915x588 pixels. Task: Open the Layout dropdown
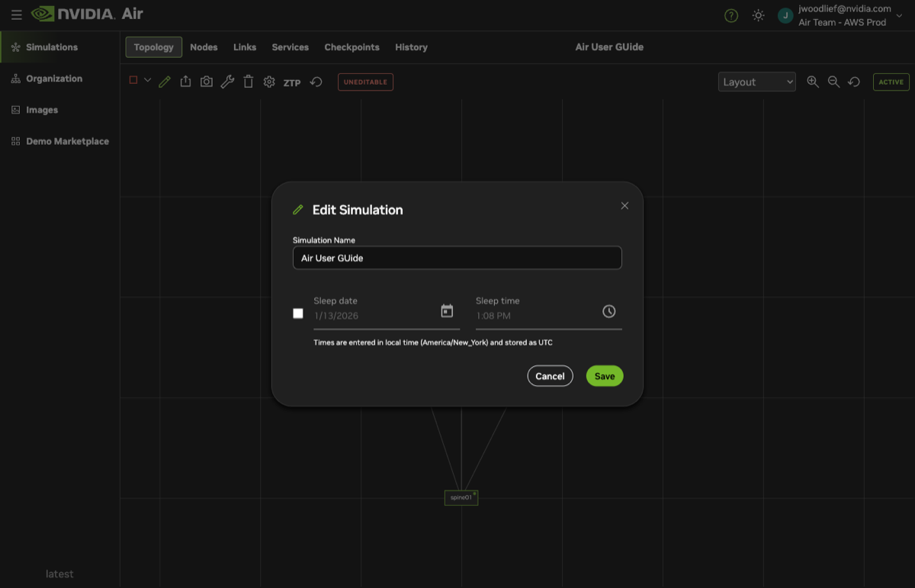(x=756, y=82)
